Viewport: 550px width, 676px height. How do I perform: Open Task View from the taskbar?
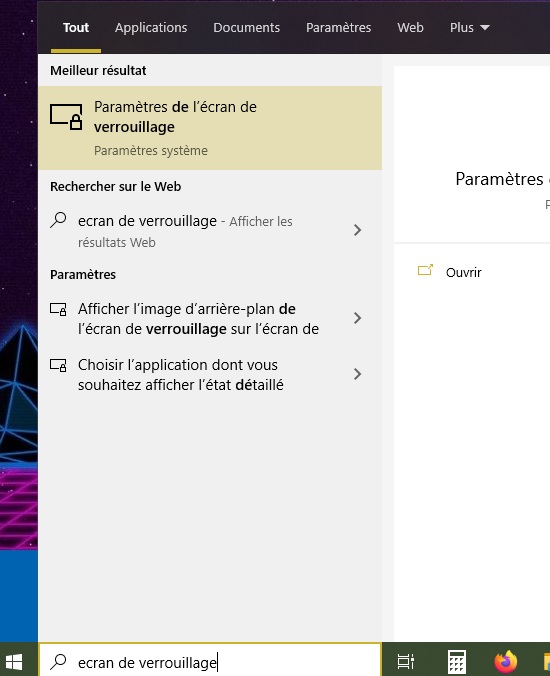(x=406, y=661)
